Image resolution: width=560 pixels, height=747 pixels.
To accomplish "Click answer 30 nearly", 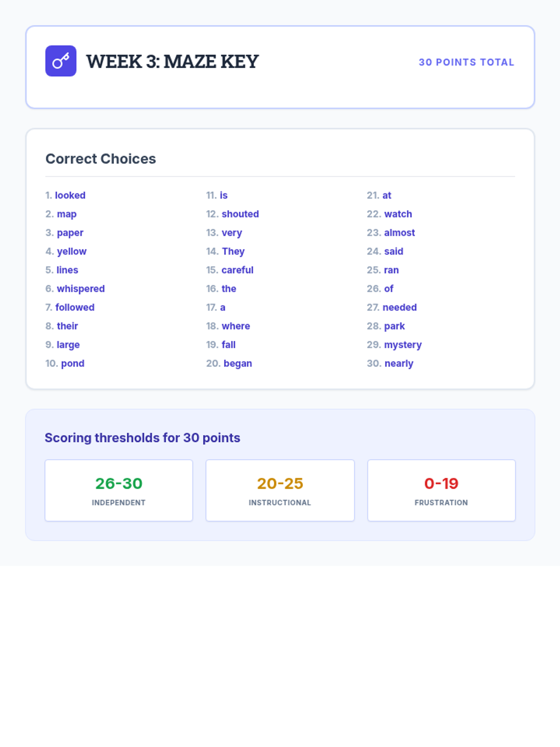I will click(x=390, y=363).
